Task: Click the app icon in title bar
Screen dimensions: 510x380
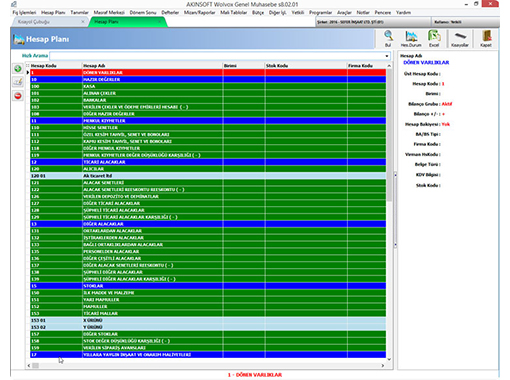Action: pos(14,4)
